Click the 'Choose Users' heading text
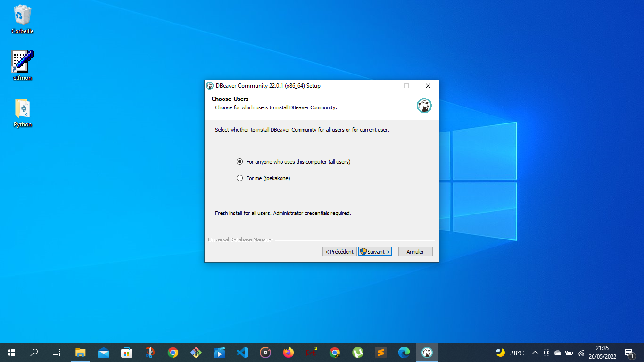 [x=230, y=99]
